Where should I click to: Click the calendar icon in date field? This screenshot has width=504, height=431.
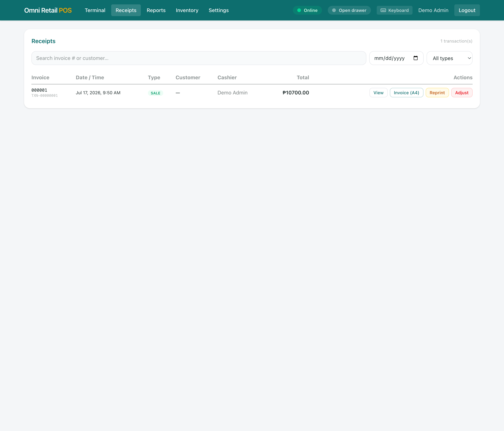pyautogui.click(x=415, y=58)
